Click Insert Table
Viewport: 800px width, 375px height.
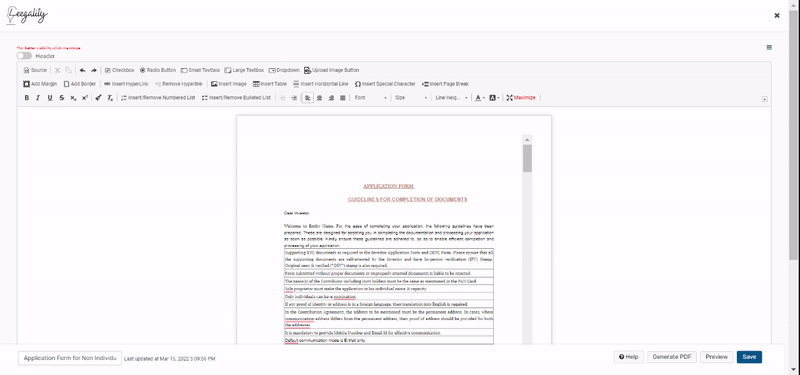(x=270, y=84)
